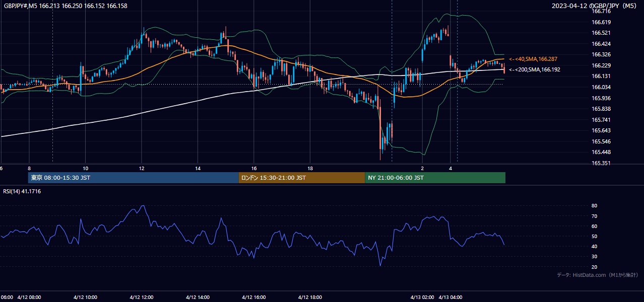The width and height of the screenshot is (644, 302).
Task: Click hour label 18 under the price chart
Action: (x=310, y=168)
